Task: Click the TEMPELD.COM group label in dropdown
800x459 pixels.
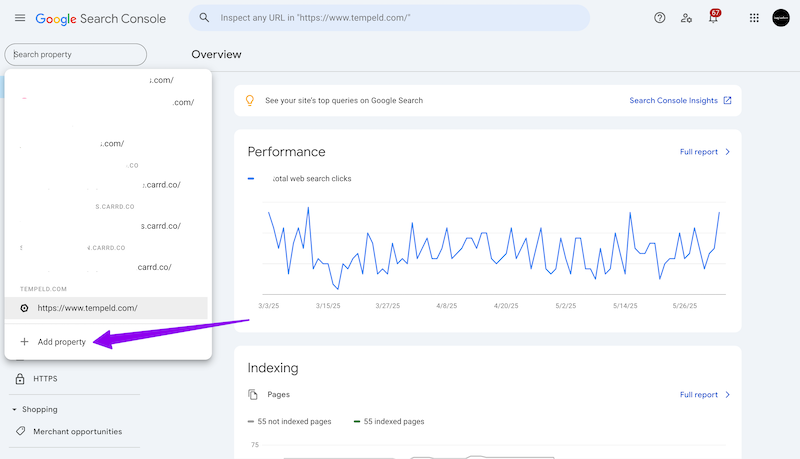Action: point(43,289)
